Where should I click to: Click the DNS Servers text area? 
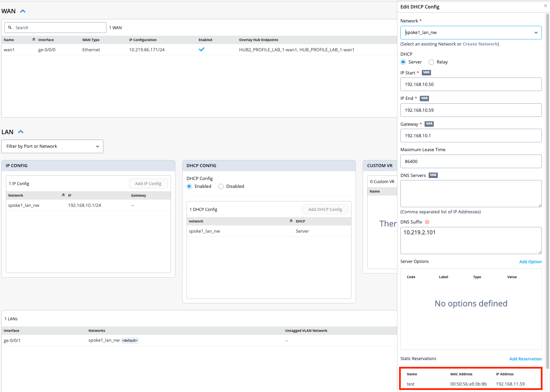471,194
